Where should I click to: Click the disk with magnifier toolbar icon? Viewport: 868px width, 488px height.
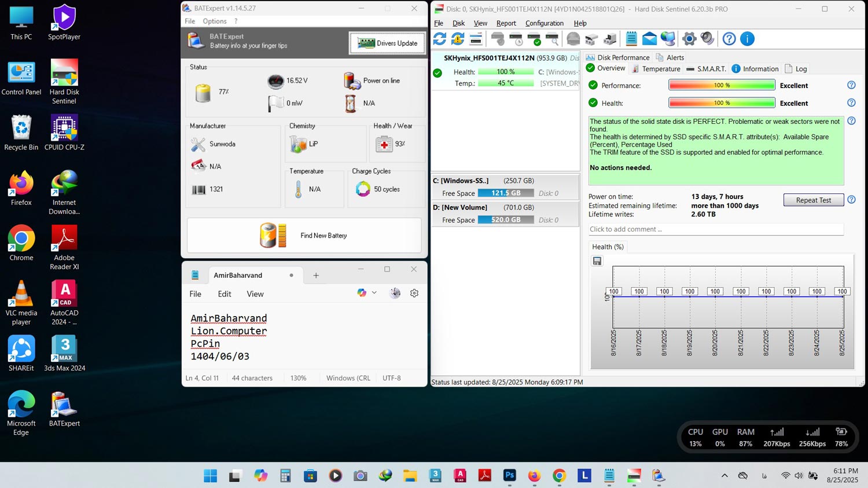pos(553,39)
